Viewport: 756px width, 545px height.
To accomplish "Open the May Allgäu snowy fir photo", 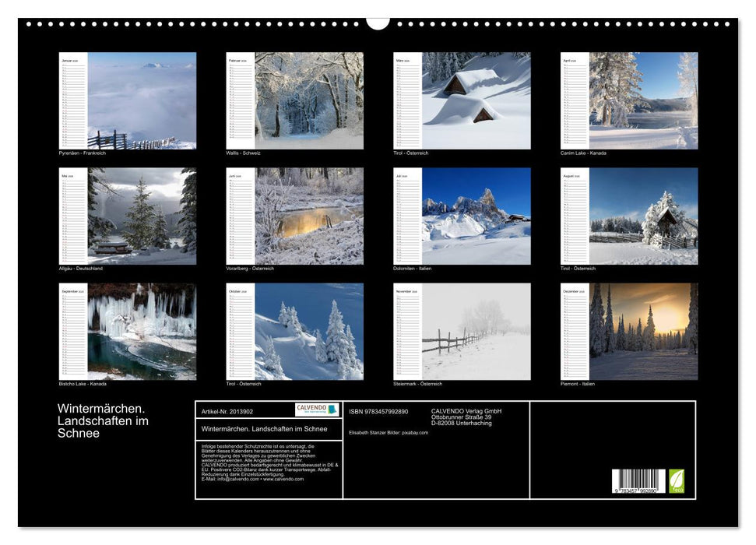I will 142,216.
